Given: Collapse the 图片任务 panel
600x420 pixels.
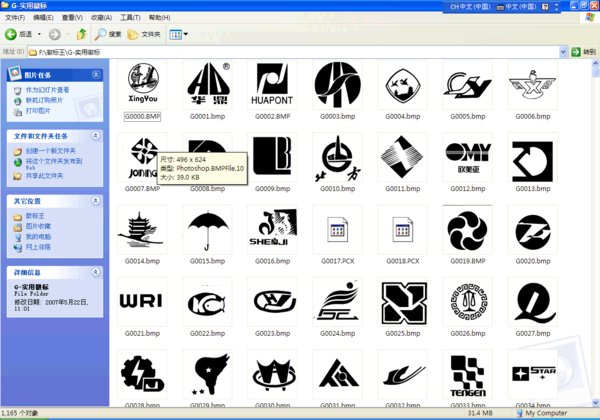Looking at the screenshot, I should [x=96, y=75].
